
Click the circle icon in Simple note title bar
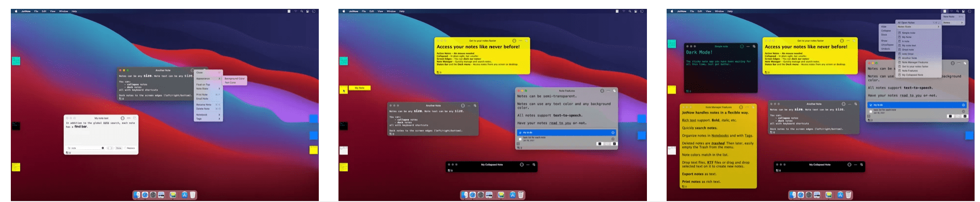click(x=741, y=46)
